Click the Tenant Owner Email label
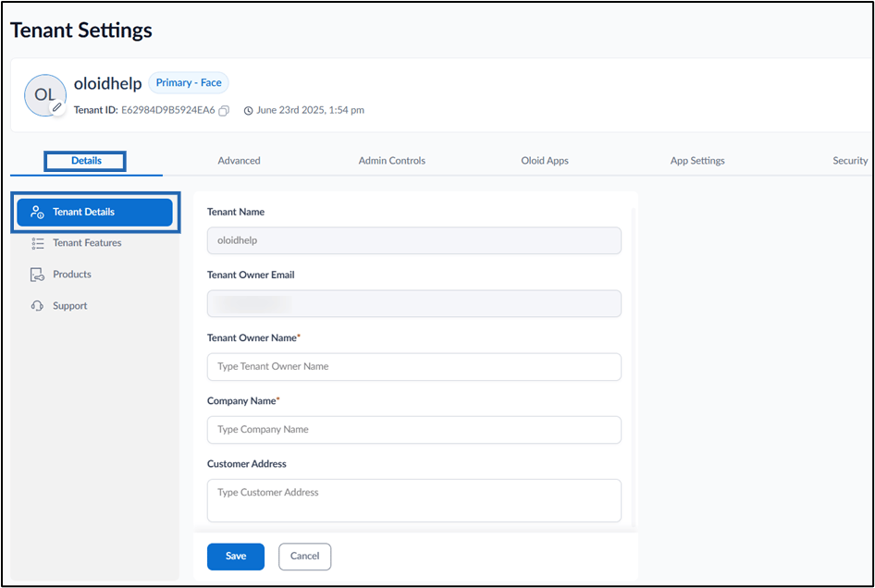The image size is (875, 588). 251,275
